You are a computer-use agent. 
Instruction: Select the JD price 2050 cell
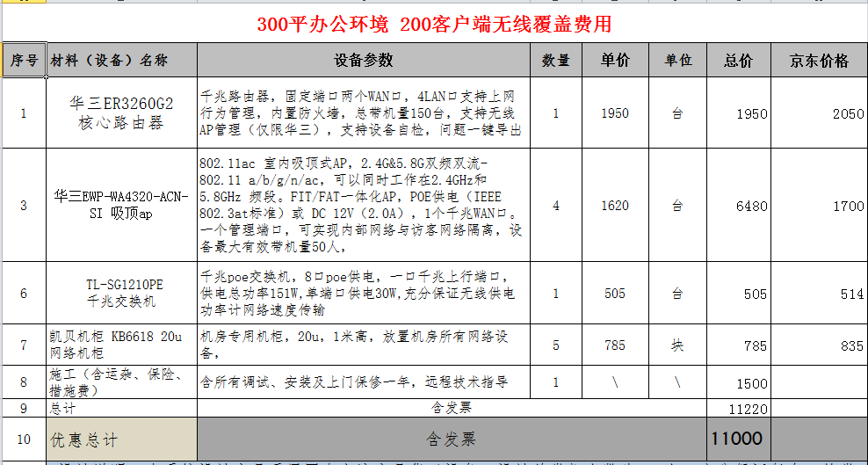(820, 113)
